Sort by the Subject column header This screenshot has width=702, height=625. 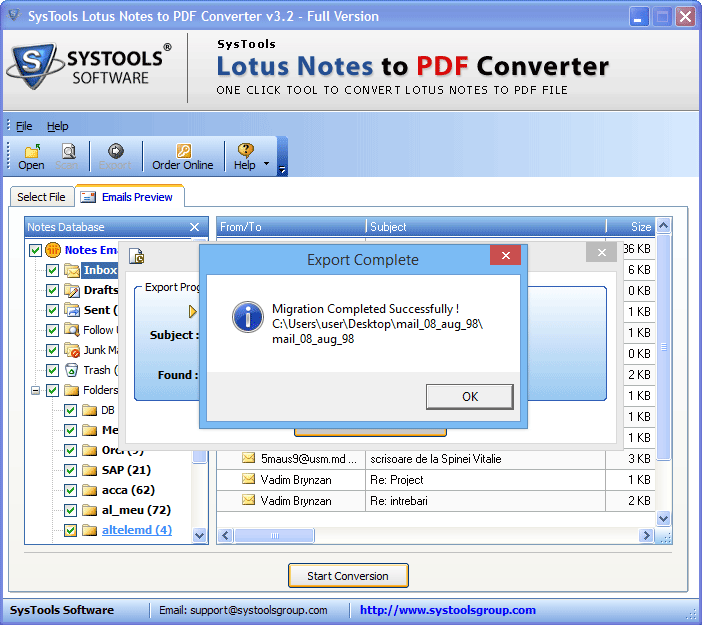click(x=486, y=227)
